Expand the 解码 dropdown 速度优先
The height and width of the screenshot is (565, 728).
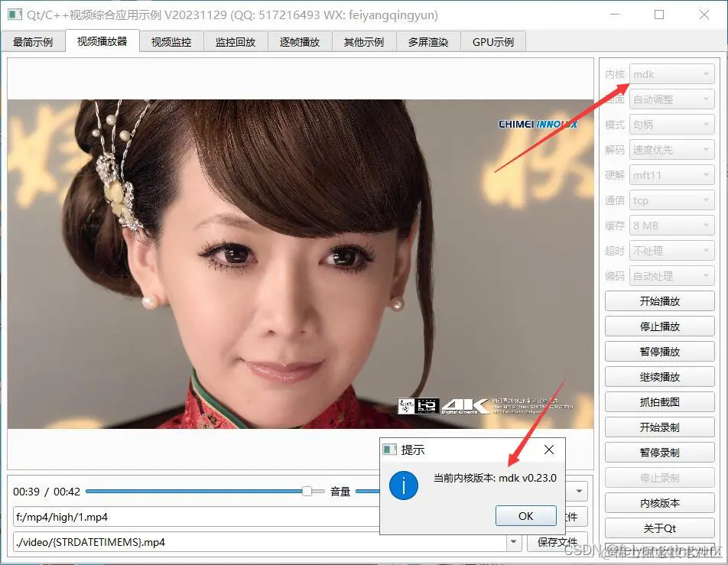[x=671, y=150]
